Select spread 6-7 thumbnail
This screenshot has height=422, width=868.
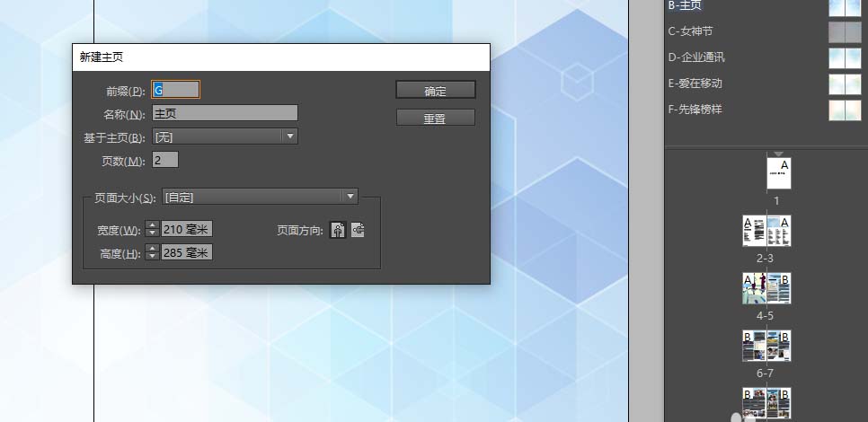[766, 346]
